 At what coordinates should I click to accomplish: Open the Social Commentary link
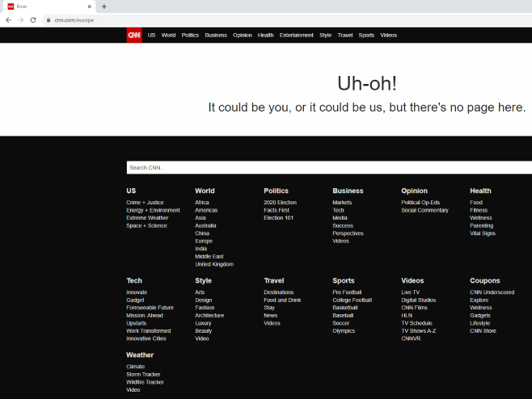424,210
